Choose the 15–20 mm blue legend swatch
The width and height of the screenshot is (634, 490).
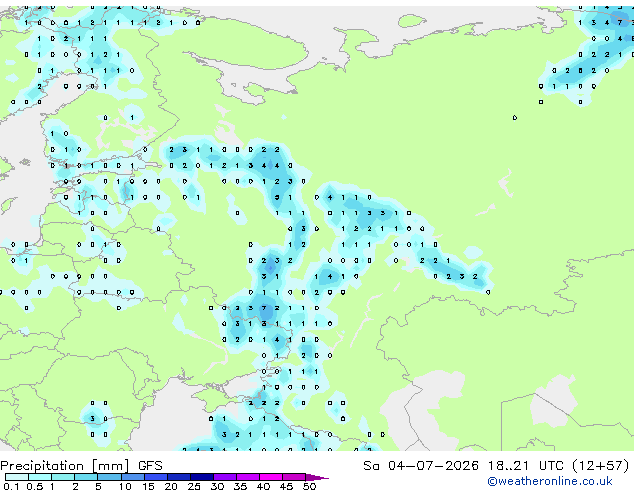coord(156,477)
